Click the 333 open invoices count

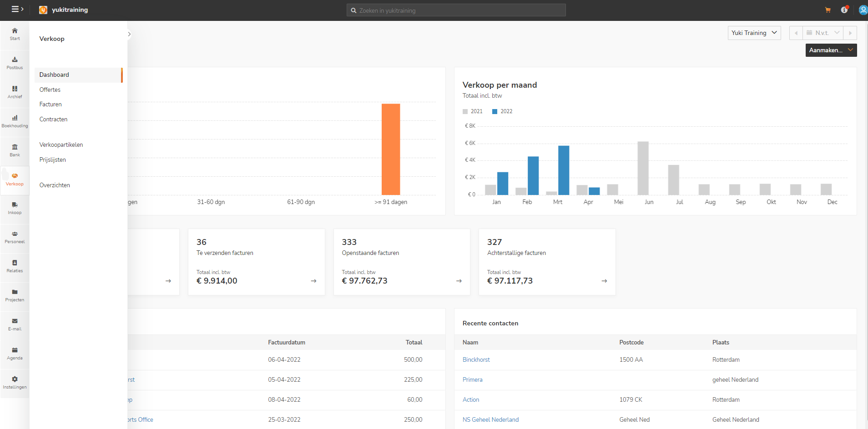click(349, 242)
